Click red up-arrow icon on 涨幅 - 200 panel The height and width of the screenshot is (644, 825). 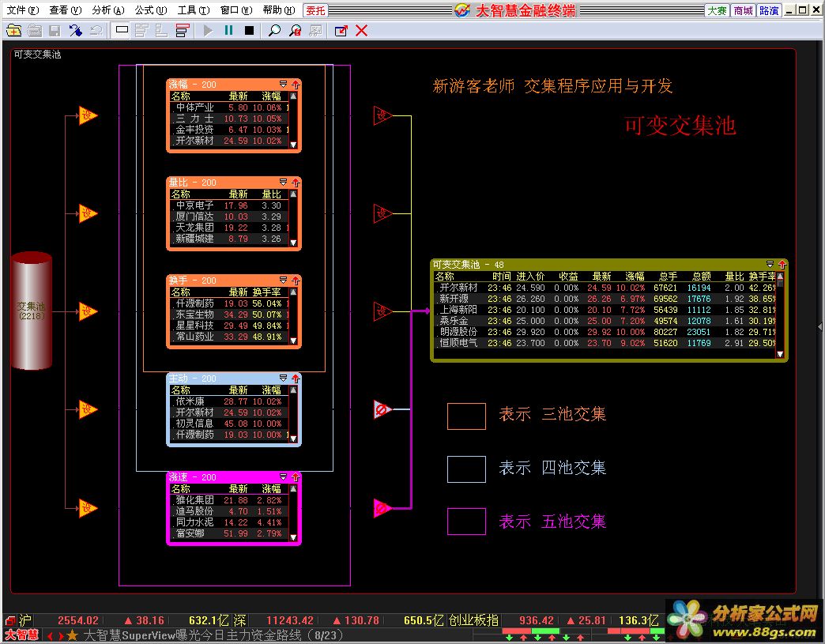[296, 85]
